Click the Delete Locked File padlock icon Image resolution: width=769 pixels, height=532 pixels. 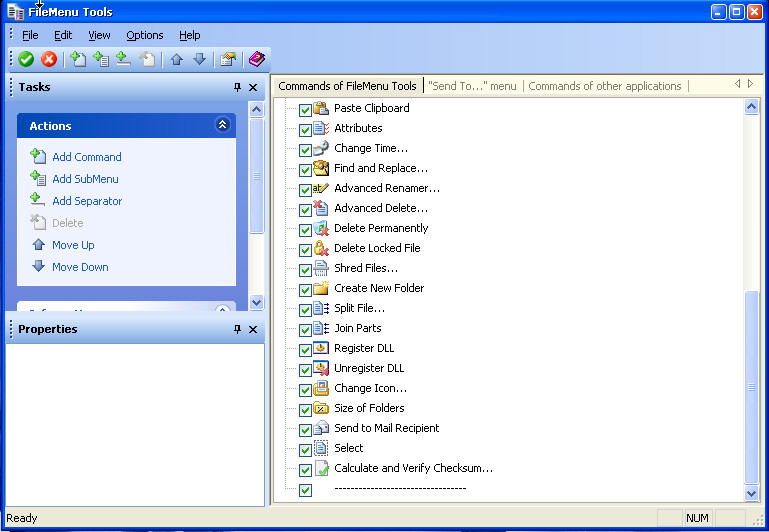tap(321, 248)
